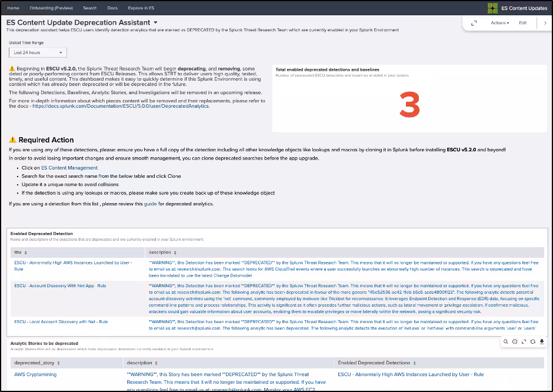
Task: Open the Search menu item
Action: 89,8
